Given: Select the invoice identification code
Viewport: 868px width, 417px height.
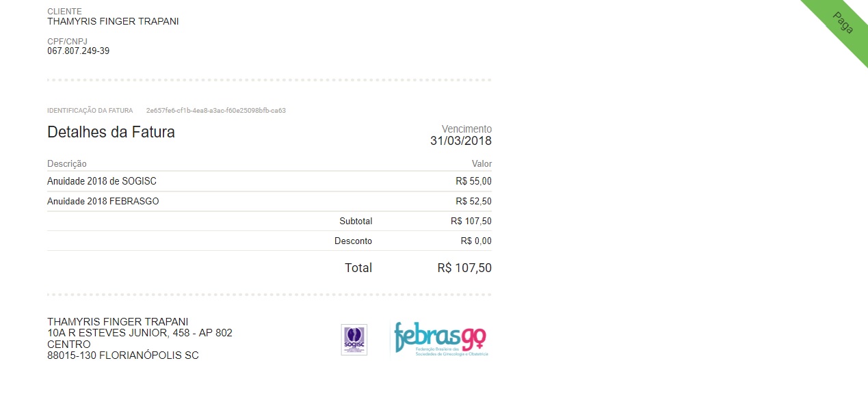Looking at the screenshot, I should (x=215, y=110).
